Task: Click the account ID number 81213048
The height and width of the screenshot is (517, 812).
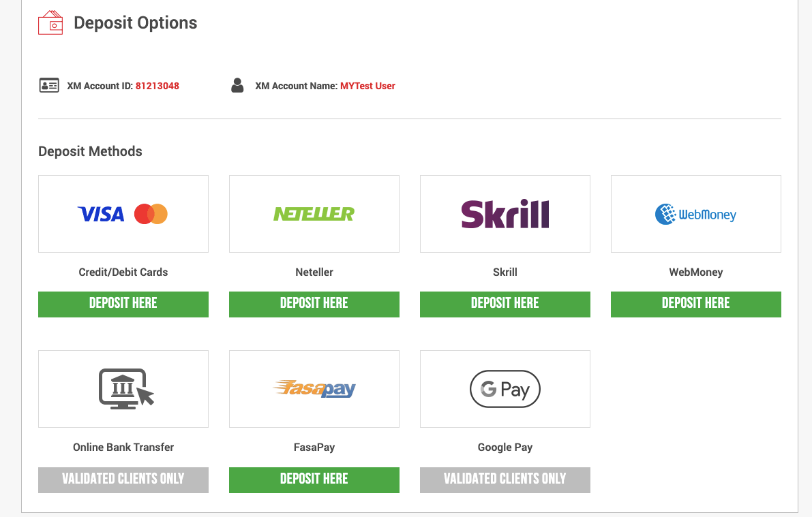Action: tap(157, 86)
